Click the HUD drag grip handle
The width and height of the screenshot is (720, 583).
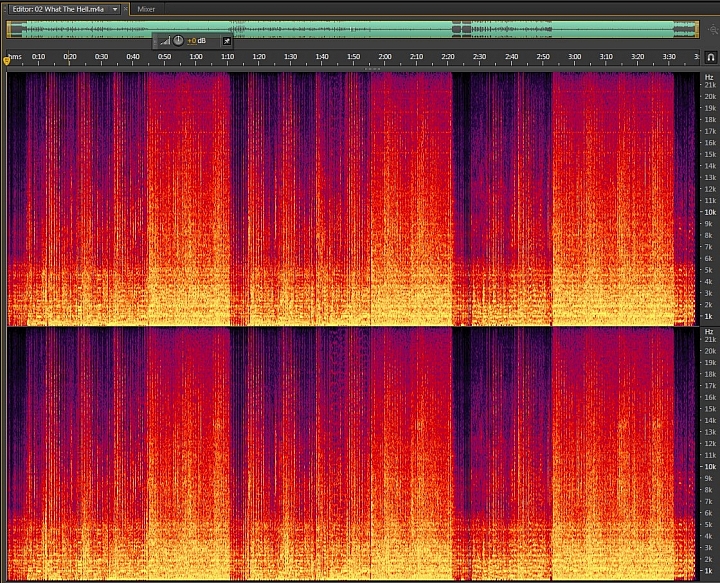tap(155, 41)
